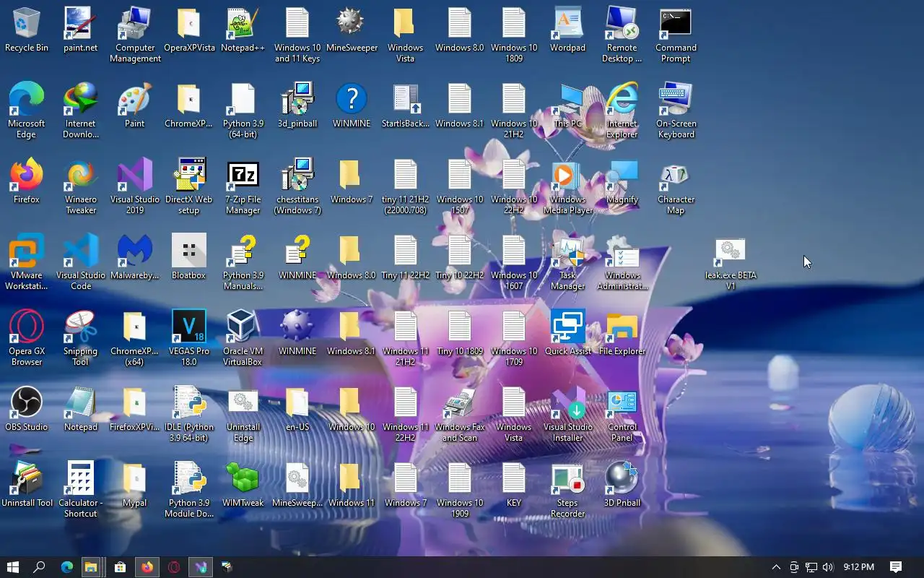This screenshot has width=924, height=578.
Task: Switch to Firefox in the taskbar
Action: point(147,567)
